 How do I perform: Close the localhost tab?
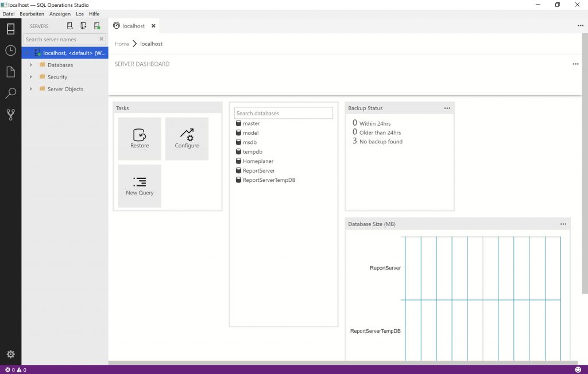tap(153, 26)
